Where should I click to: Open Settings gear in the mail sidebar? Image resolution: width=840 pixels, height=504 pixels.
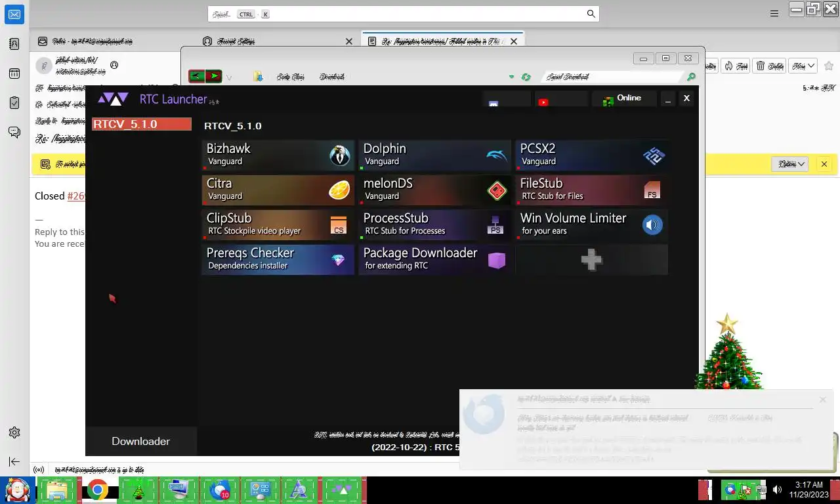[14, 432]
